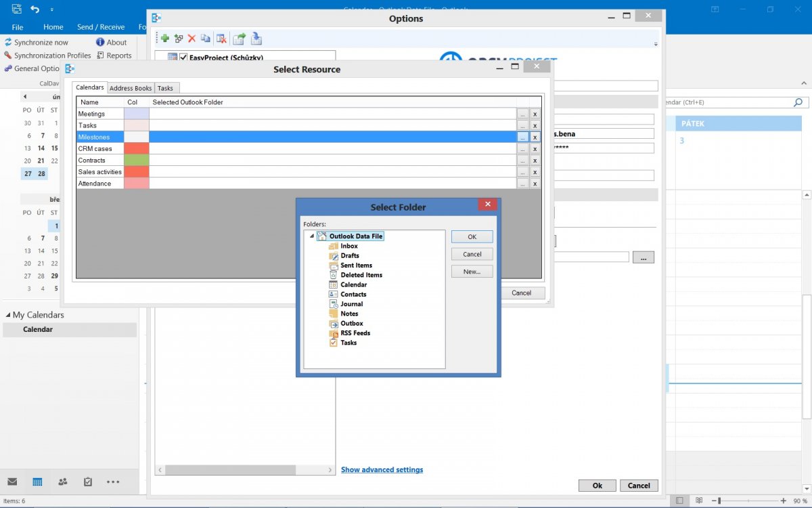Screen dimensions: 812x508
Task: Click Show advanced settings link
Action: [382, 469]
